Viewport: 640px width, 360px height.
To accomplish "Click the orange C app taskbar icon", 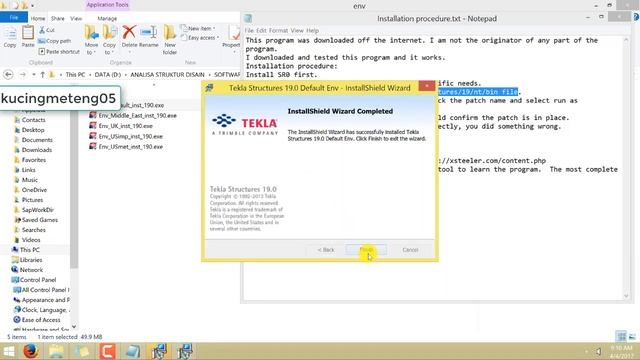I will (107, 351).
